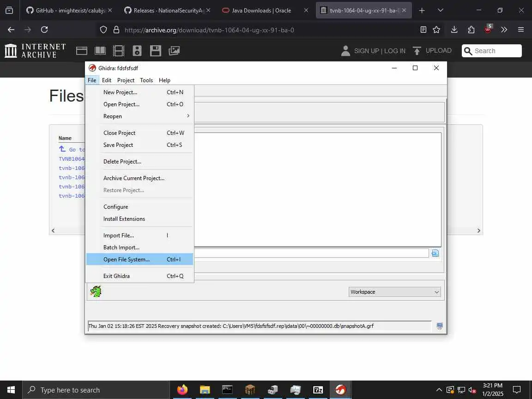Open Windows Start menu

(x=11, y=390)
